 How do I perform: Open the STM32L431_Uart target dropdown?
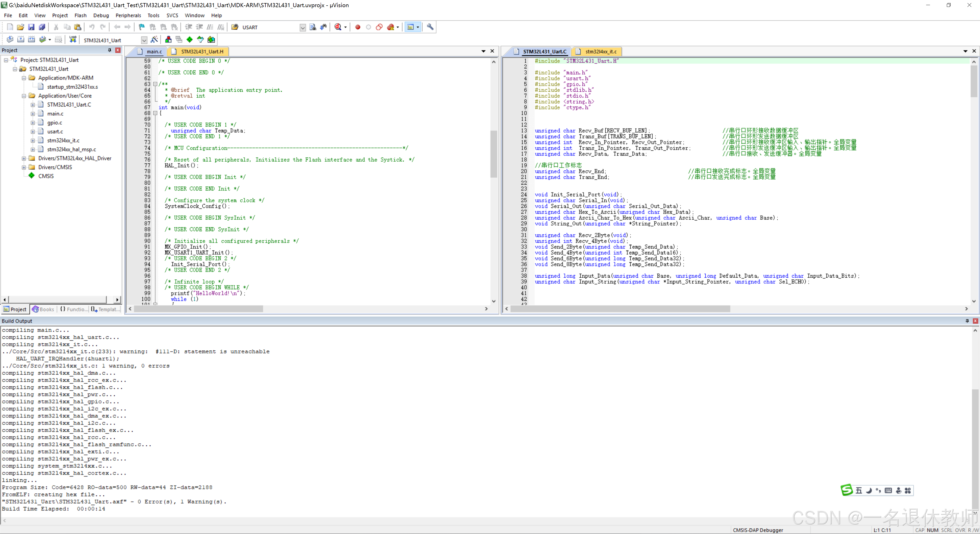pos(144,40)
